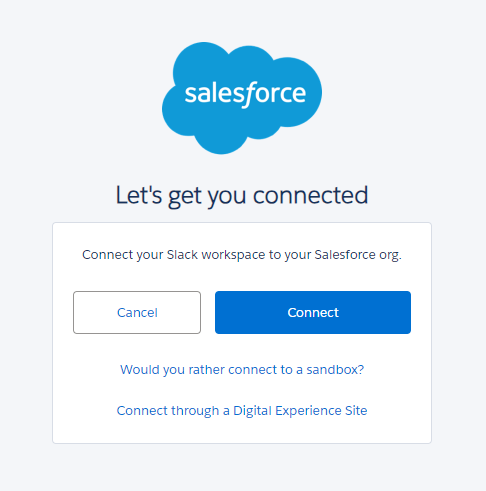Click the word "Connect" starting the description
Viewport: 486px width, 491px height.
pos(108,255)
